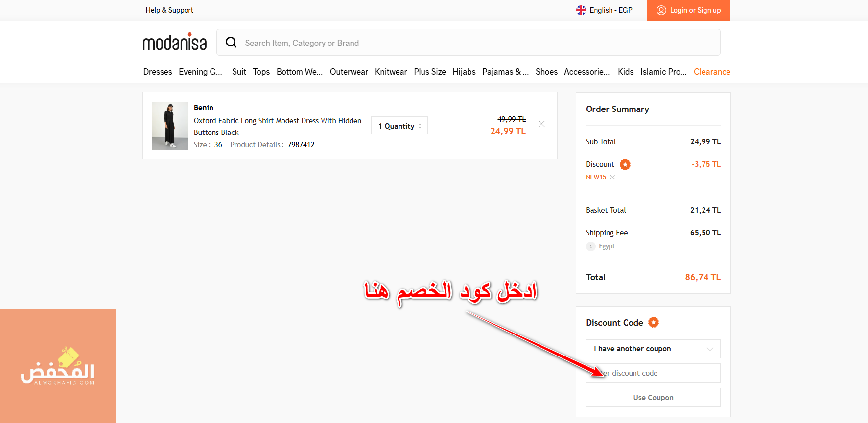Screen dimensions: 868x423
Task: Open the Help & Support link
Action: (169, 10)
